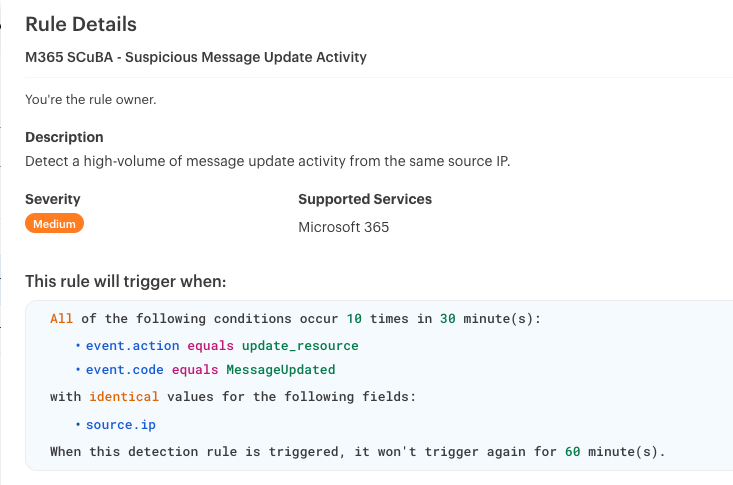This screenshot has height=485, width=733.
Task: Click the Rule Details heading
Action: click(x=81, y=24)
